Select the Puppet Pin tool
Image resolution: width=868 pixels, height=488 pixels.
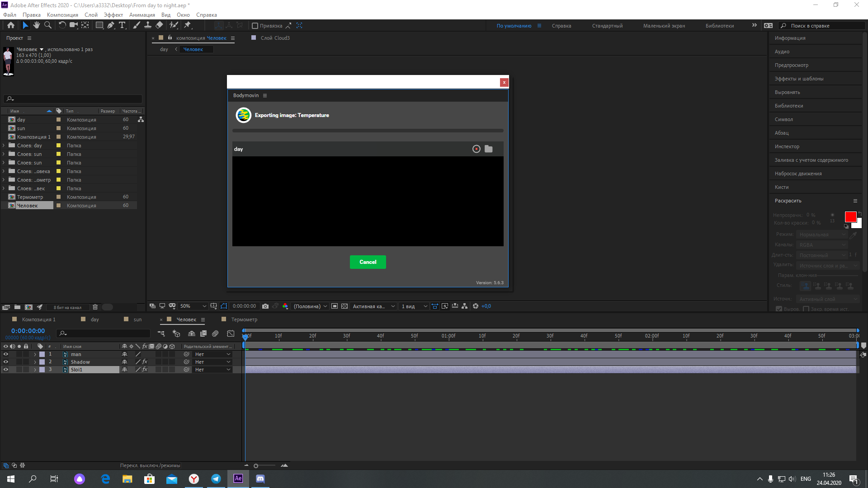(188, 25)
